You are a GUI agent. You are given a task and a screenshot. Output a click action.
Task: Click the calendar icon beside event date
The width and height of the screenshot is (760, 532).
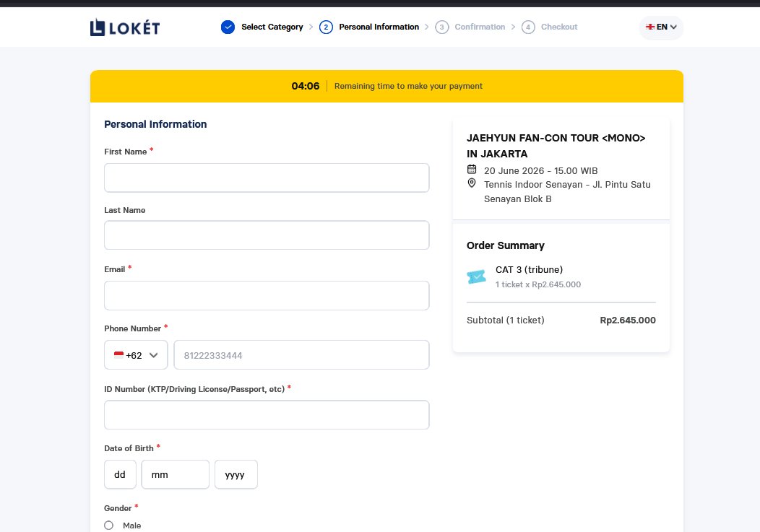[x=472, y=169]
